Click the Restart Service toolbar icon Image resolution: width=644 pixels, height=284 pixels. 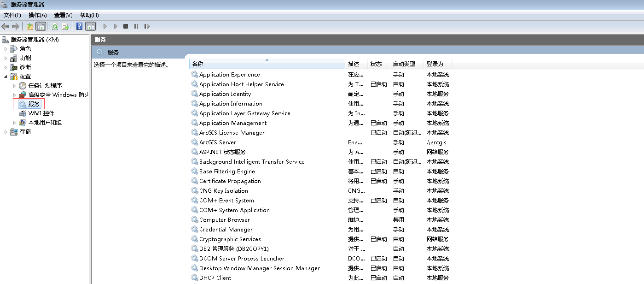pos(147,26)
